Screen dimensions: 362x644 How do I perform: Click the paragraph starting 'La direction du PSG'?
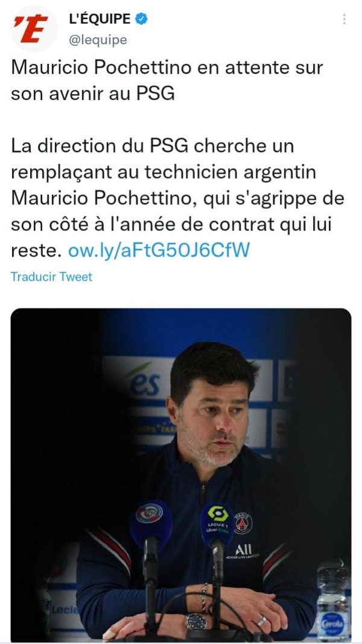[x=177, y=198]
